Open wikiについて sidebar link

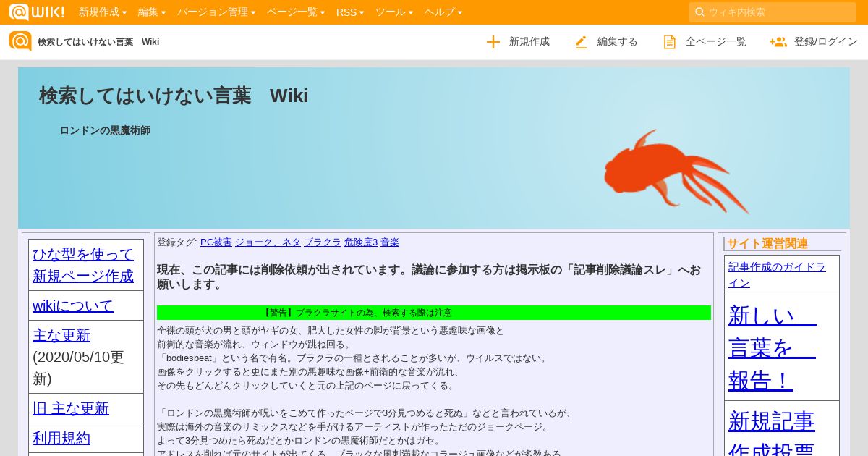73,305
